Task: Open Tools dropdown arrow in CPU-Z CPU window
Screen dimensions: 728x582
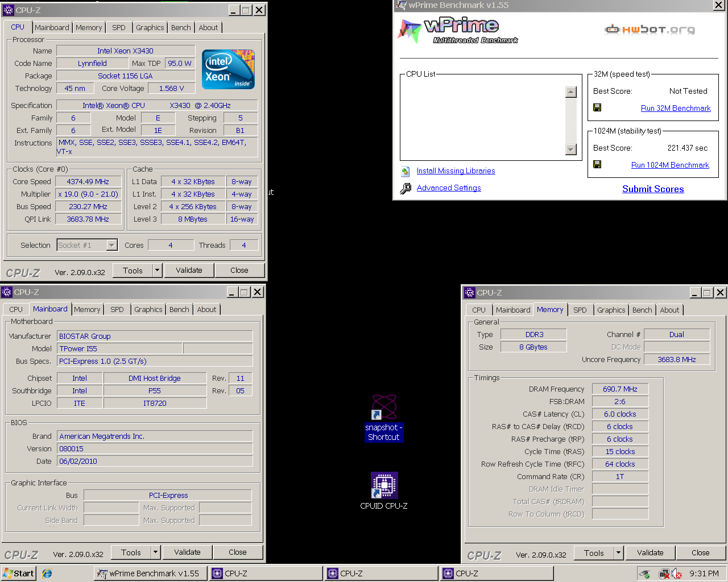Action: click(158, 271)
